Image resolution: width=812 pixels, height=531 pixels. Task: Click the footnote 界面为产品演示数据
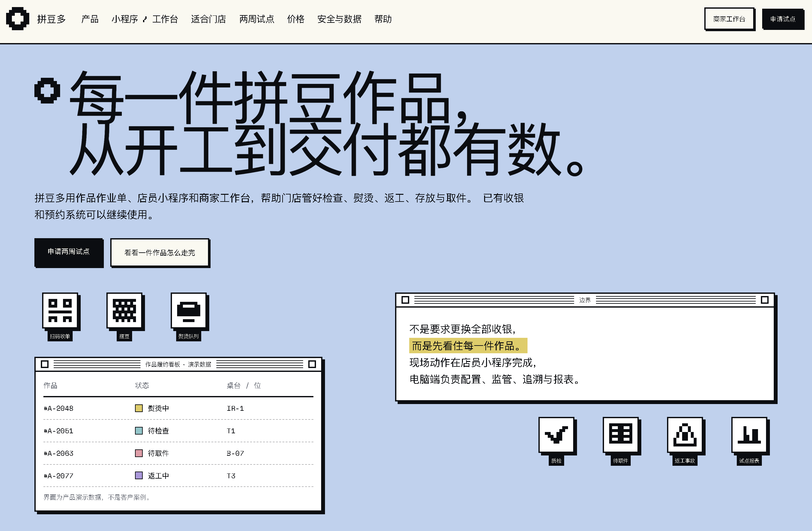97,497
